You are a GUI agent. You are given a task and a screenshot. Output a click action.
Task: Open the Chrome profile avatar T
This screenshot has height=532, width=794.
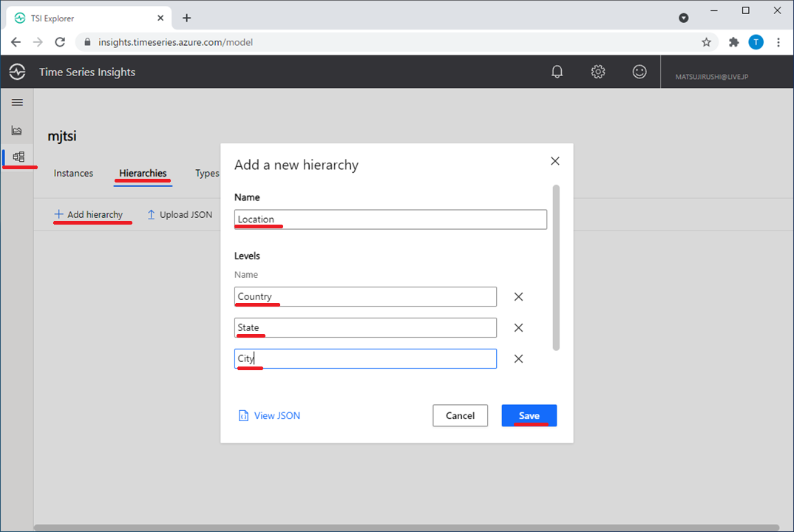click(756, 42)
